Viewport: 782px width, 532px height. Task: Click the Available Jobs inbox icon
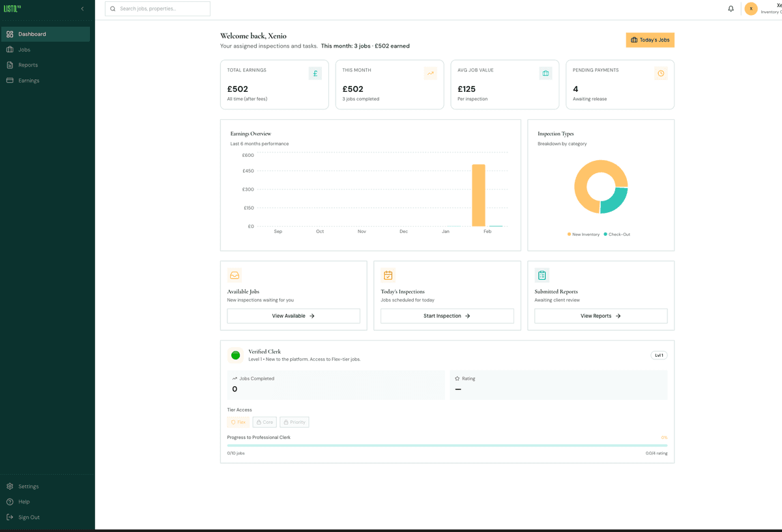[x=235, y=275]
